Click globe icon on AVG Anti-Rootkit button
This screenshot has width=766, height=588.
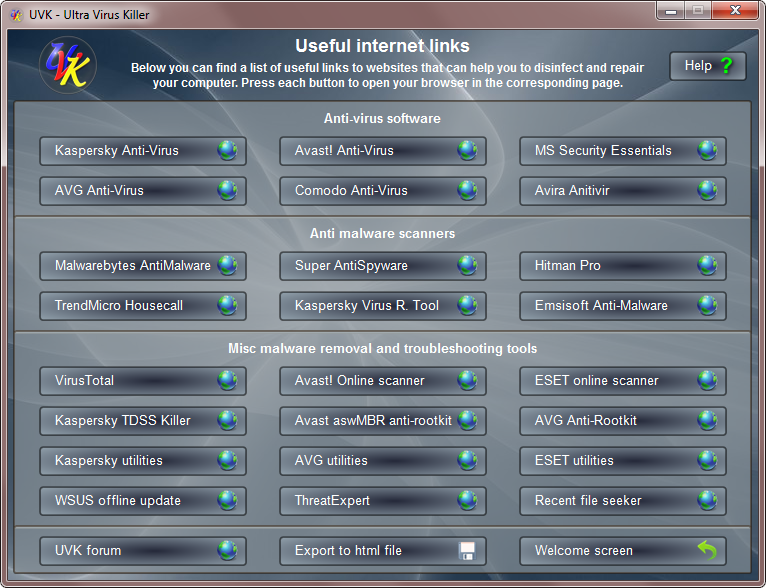click(x=707, y=420)
